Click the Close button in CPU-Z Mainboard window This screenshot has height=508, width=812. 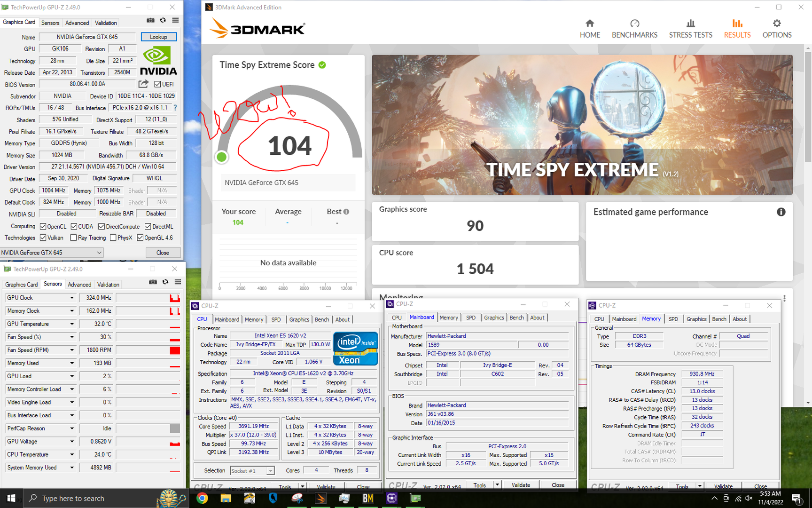(558, 485)
